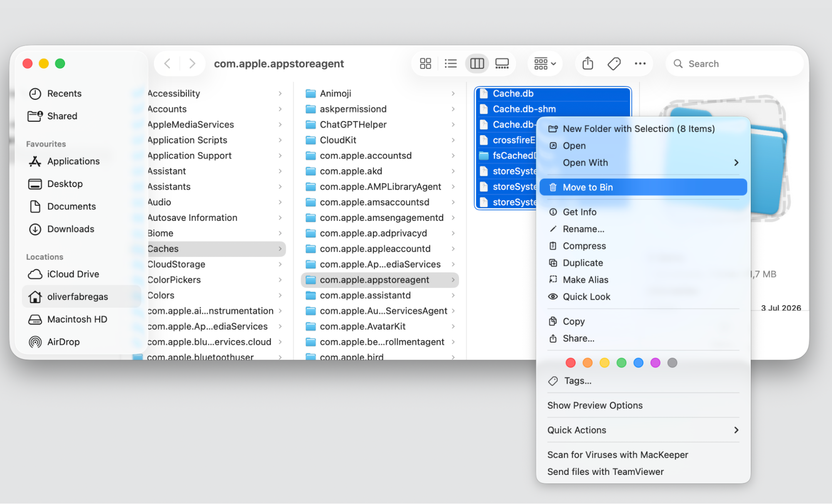The height and width of the screenshot is (504, 832).
Task: Go forward with the right arrow
Action: point(192,64)
